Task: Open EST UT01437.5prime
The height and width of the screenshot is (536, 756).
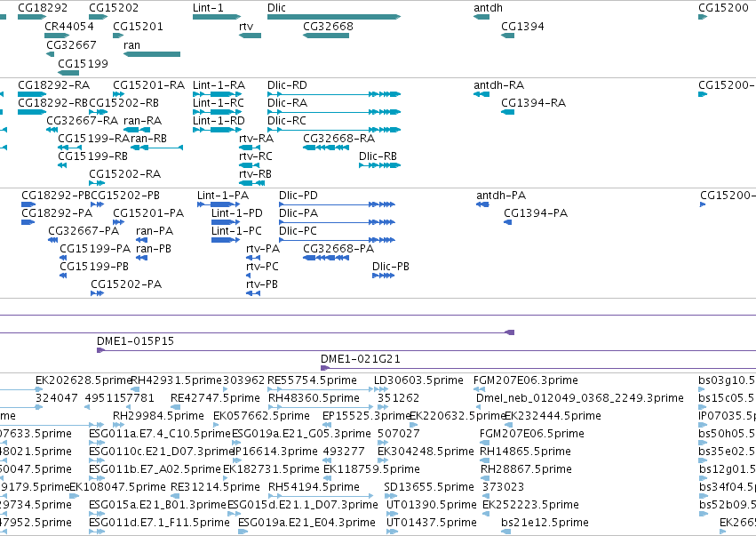Action: (393, 532)
